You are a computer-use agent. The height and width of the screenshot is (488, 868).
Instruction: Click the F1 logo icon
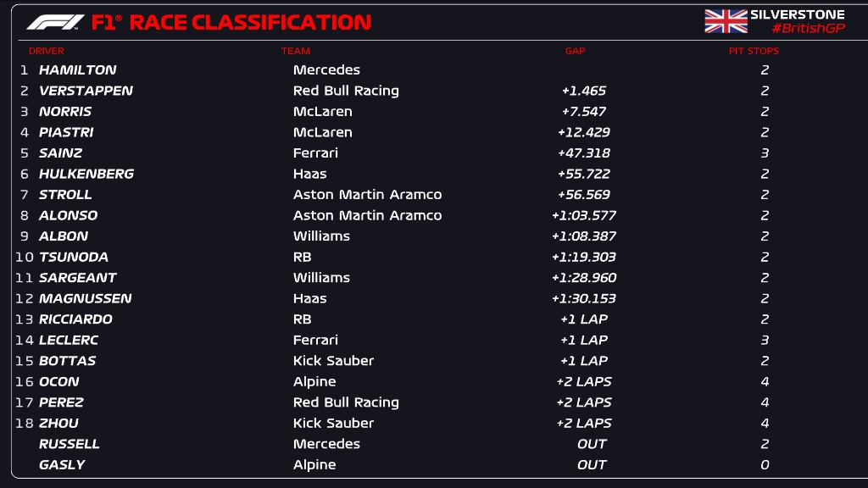click(55, 22)
